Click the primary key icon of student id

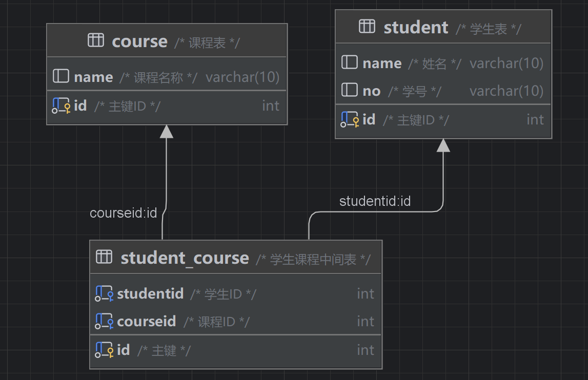(350, 119)
